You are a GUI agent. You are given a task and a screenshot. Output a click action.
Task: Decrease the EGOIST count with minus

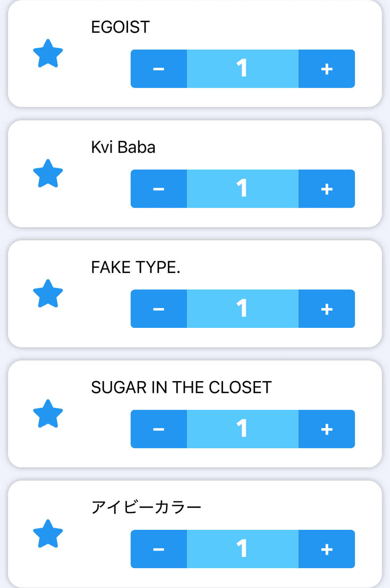tap(159, 69)
